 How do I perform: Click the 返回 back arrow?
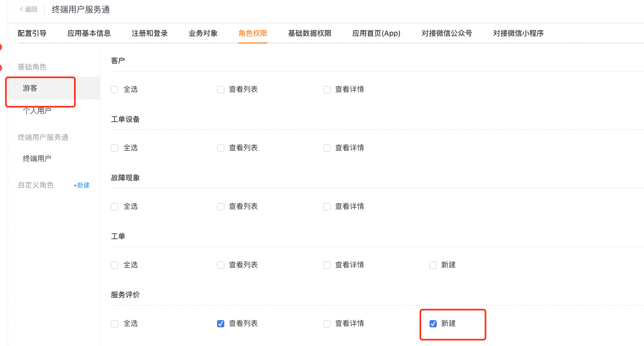point(28,9)
